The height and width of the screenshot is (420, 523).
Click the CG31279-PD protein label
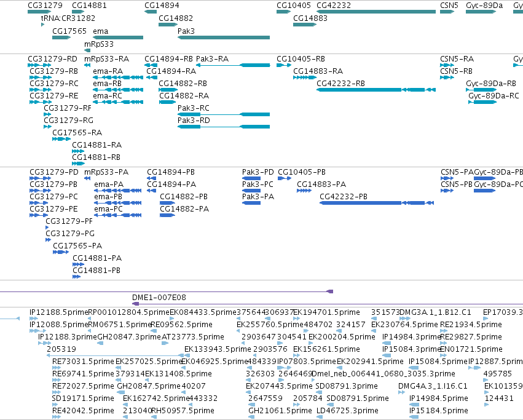(x=54, y=172)
